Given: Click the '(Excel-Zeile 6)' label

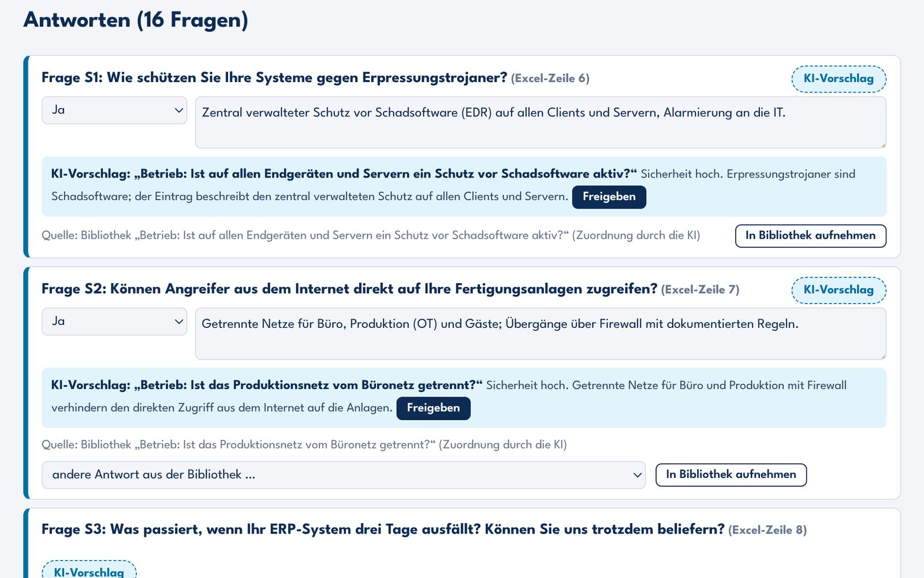Looking at the screenshot, I should coord(550,79).
